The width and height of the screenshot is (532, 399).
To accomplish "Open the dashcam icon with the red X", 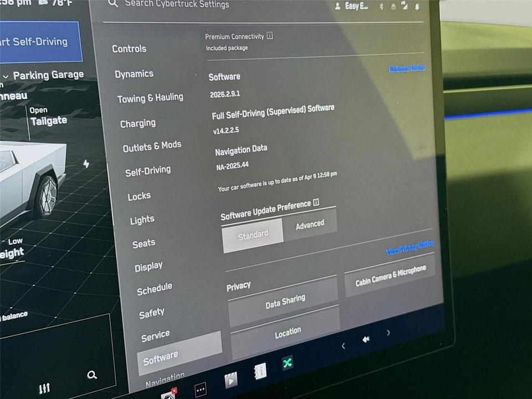I will 169,394.
